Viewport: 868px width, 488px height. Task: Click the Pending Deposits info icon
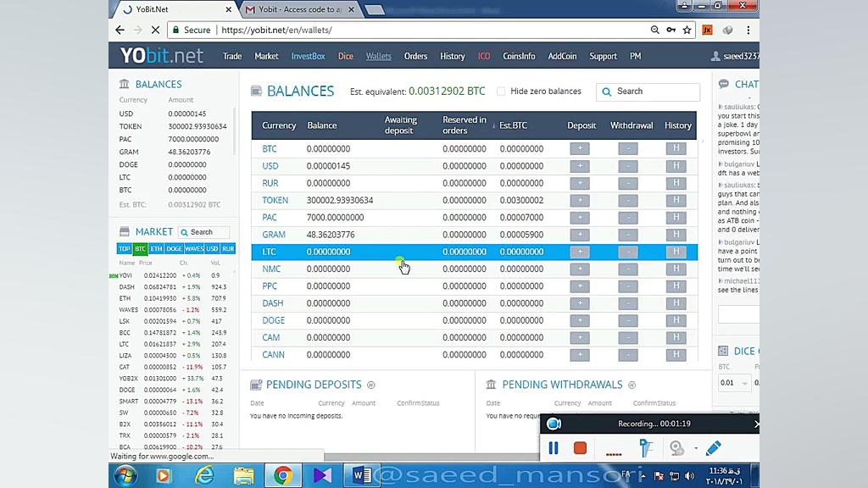(x=371, y=385)
